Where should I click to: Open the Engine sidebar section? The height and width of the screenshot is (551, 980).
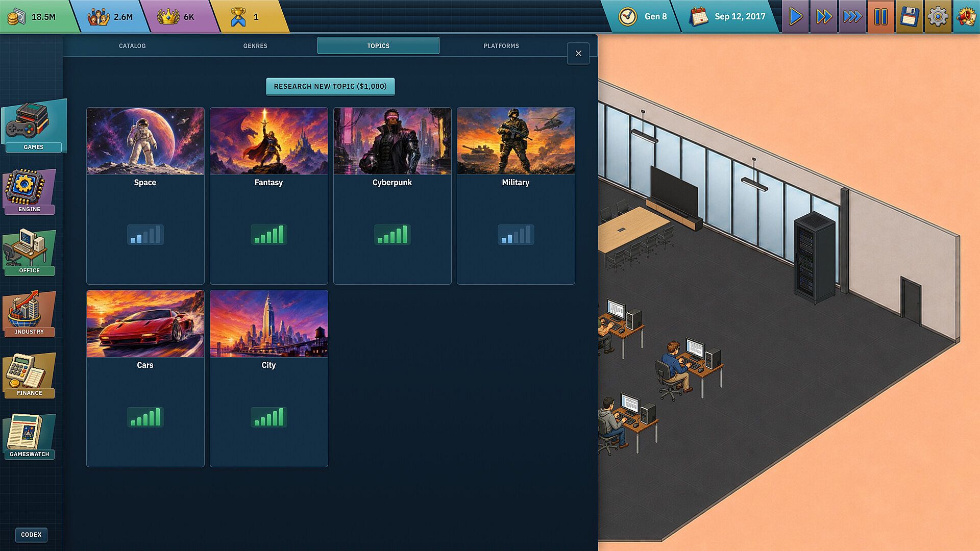30,191
